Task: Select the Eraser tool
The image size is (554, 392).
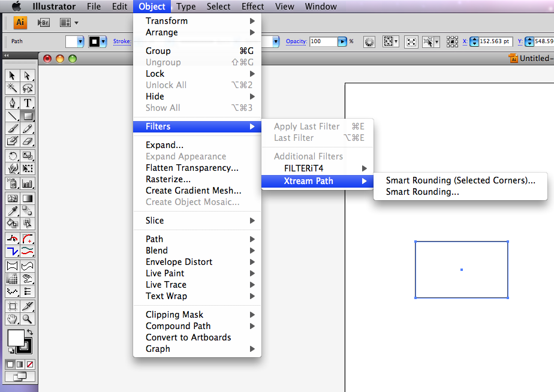Action: 27,141
